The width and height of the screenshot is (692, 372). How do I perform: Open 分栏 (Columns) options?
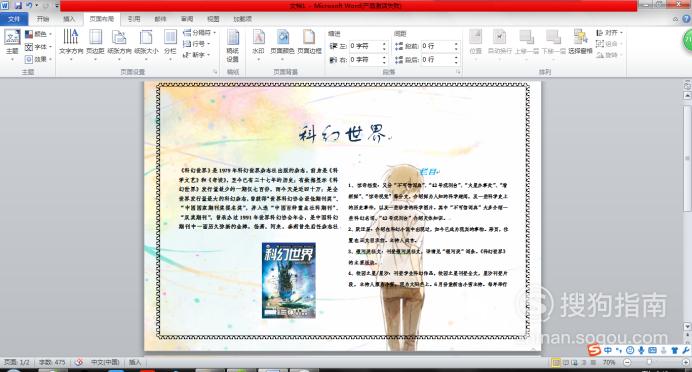pyautogui.click(x=170, y=43)
